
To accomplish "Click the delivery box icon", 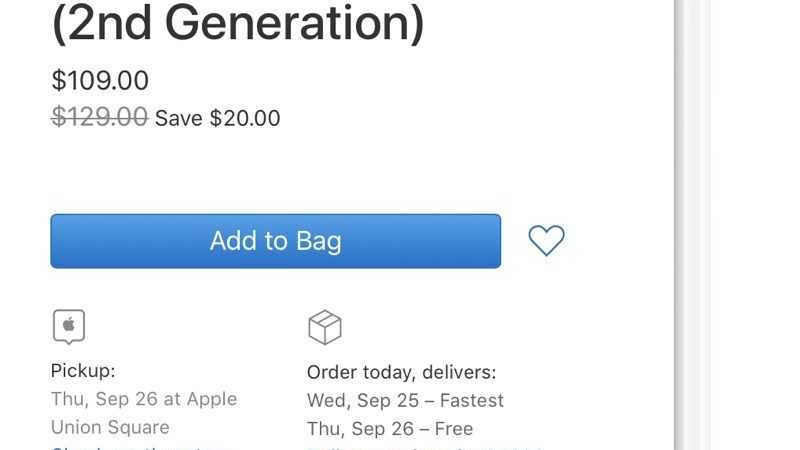I will (x=324, y=326).
